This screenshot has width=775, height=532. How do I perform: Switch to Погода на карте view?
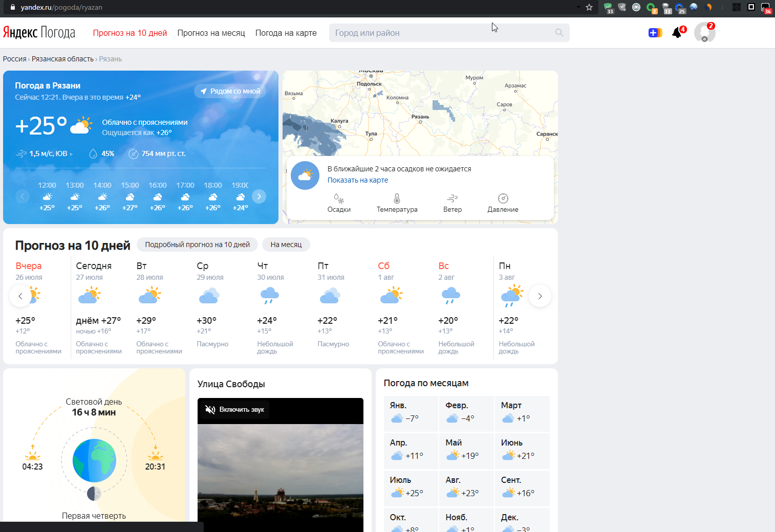pyautogui.click(x=286, y=32)
